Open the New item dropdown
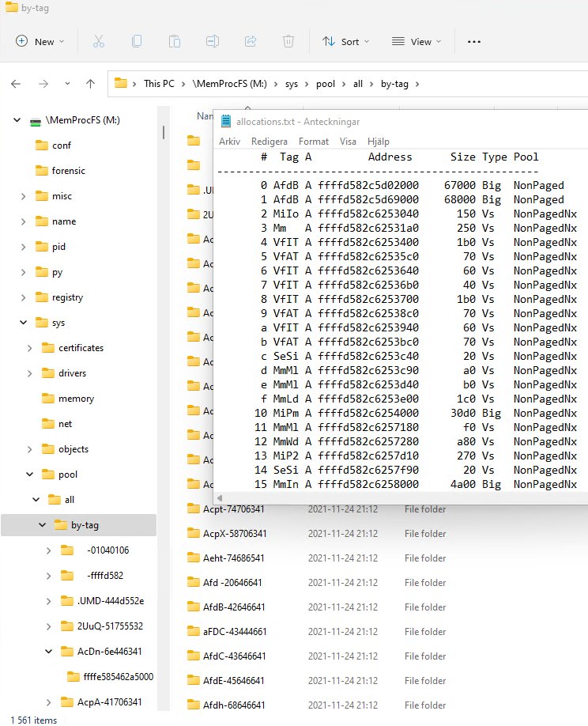Image resolution: width=588 pixels, height=726 pixels. coord(40,42)
